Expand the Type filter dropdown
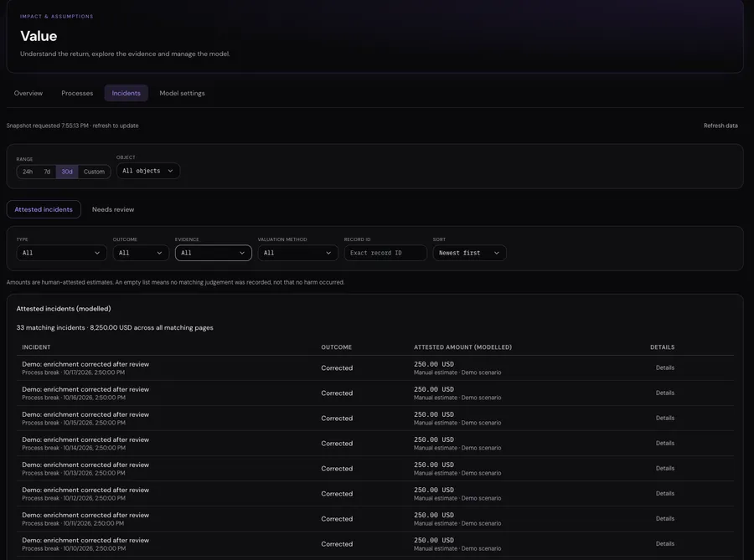Screen dimensions: 754x560 [61, 253]
